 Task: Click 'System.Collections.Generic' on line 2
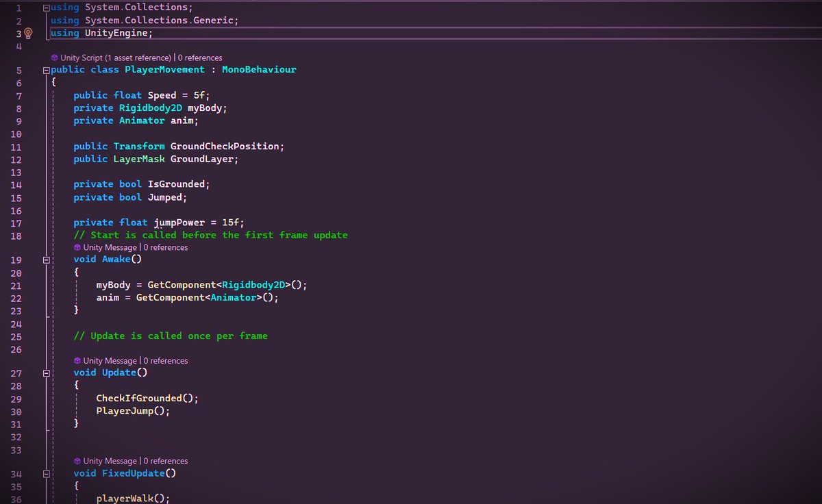(x=159, y=21)
